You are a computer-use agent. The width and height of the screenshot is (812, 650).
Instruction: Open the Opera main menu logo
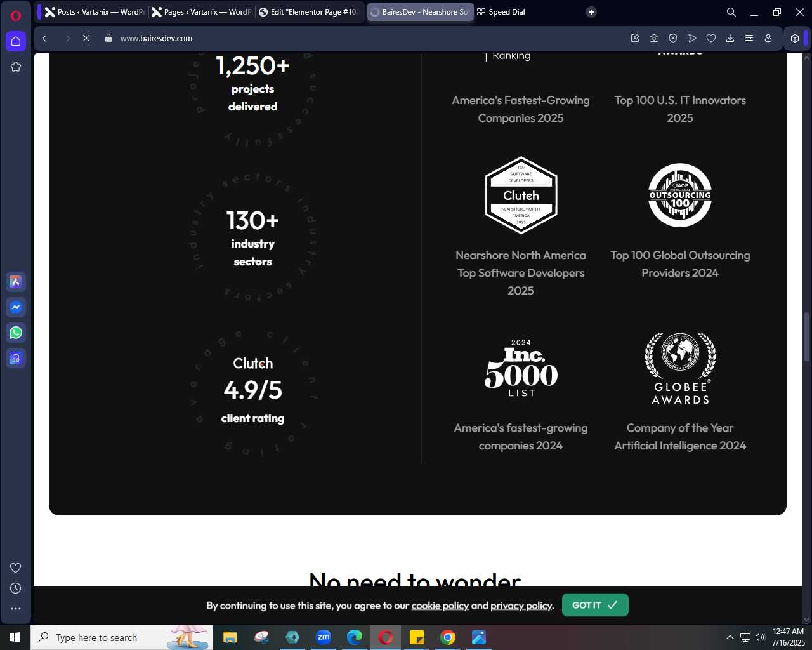pyautogui.click(x=16, y=16)
